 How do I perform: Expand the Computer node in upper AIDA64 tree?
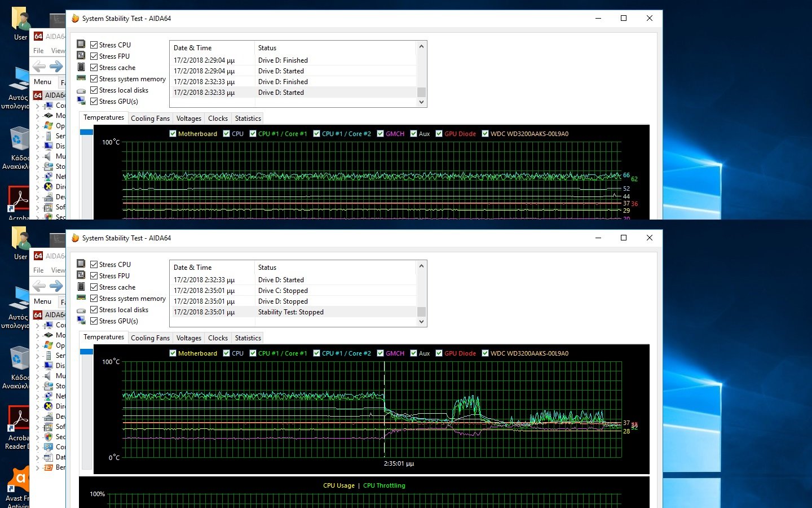[38, 106]
